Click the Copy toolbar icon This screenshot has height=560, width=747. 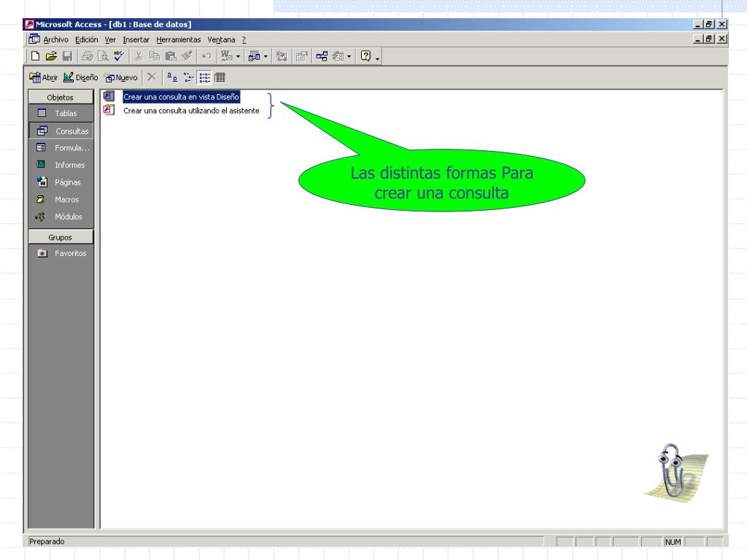point(155,56)
